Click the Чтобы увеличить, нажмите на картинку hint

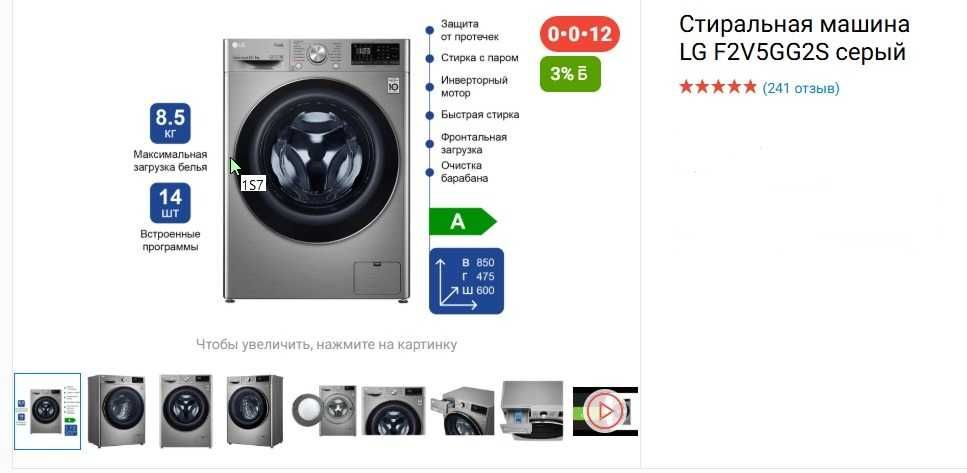[326, 344]
